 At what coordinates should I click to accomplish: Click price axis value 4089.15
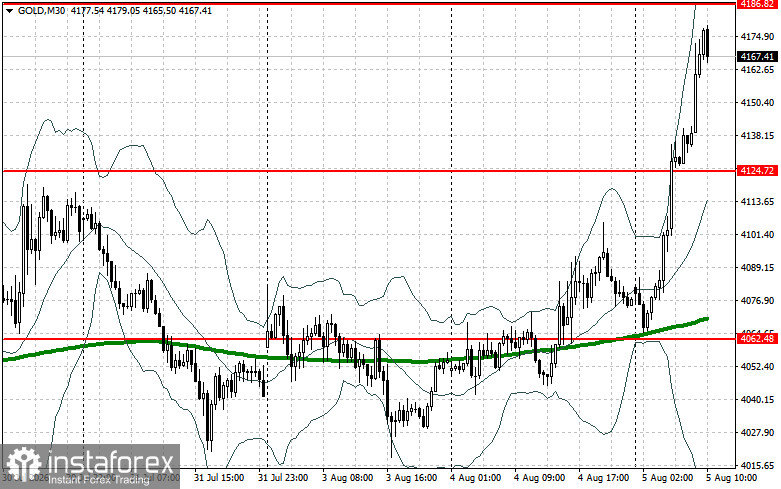tap(758, 268)
